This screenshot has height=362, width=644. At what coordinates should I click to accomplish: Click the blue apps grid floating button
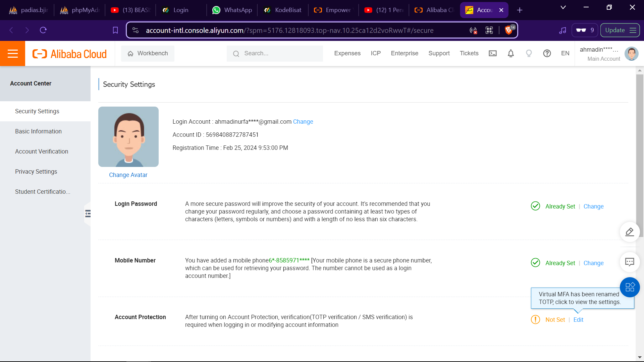[x=630, y=287]
